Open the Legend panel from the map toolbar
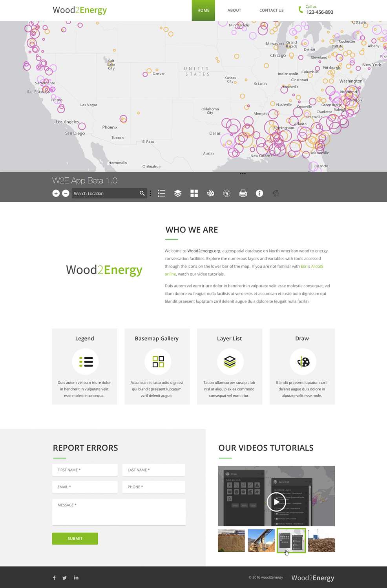387x588 pixels. 161,193
